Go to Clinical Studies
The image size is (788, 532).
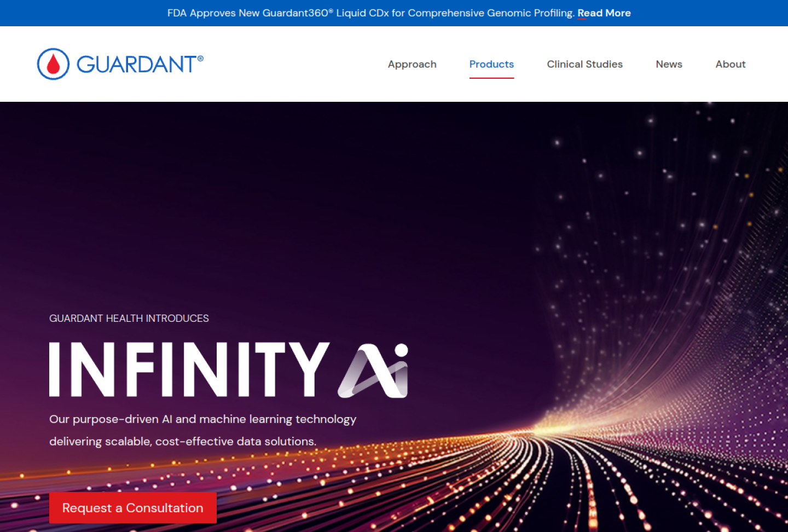584,64
